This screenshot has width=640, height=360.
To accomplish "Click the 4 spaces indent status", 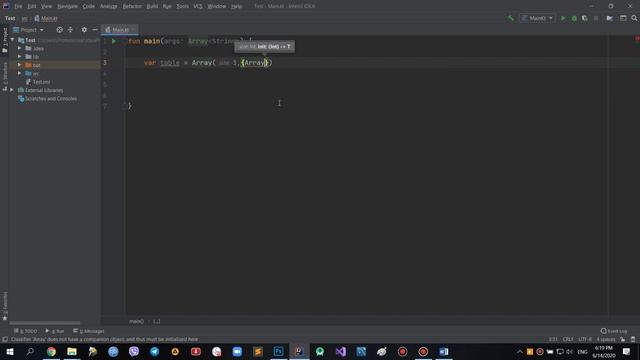I will 606,339.
